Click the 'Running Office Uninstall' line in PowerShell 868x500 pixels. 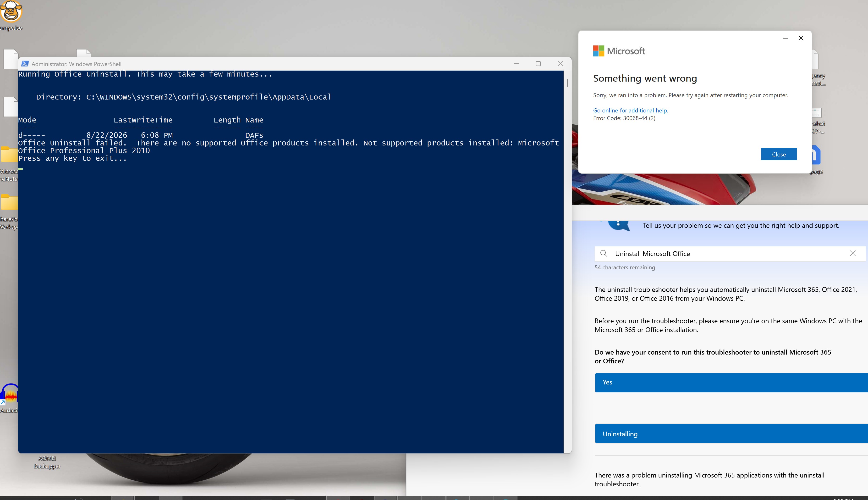pos(145,74)
